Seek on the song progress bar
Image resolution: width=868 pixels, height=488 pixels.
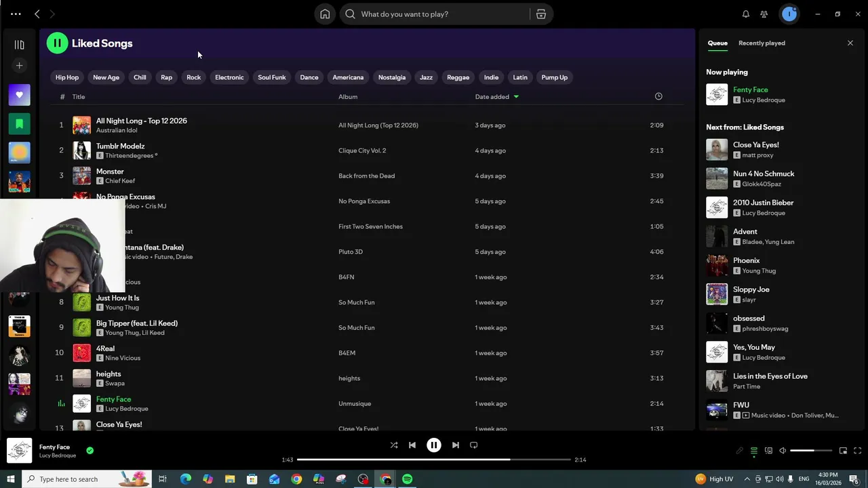[x=434, y=460]
